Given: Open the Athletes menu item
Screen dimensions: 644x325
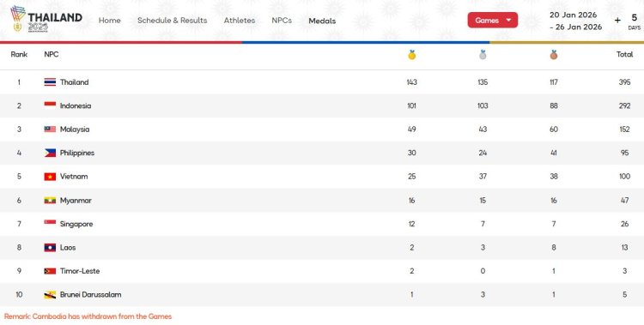Looking at the screenshot, I should (240, 20).
